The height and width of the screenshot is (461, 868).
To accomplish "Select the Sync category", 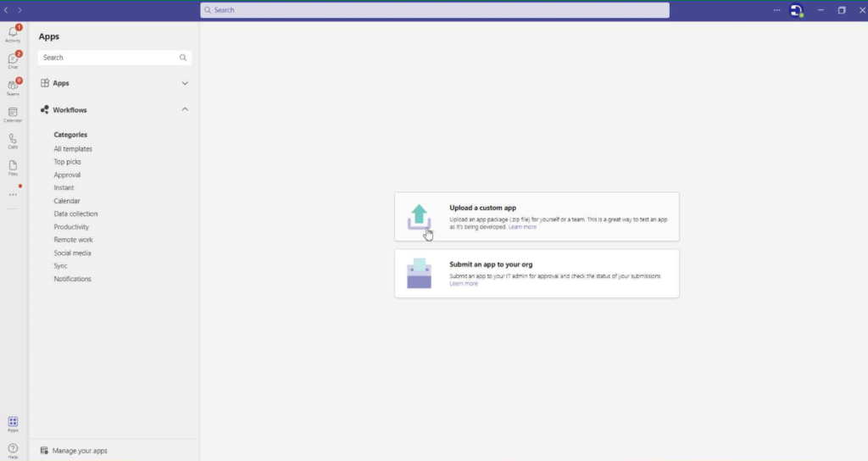I will tap(60, 265).
